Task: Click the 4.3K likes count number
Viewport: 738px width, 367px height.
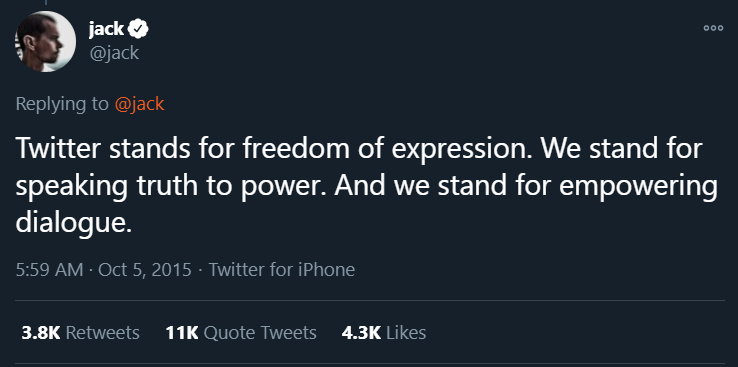Action: 361,333
